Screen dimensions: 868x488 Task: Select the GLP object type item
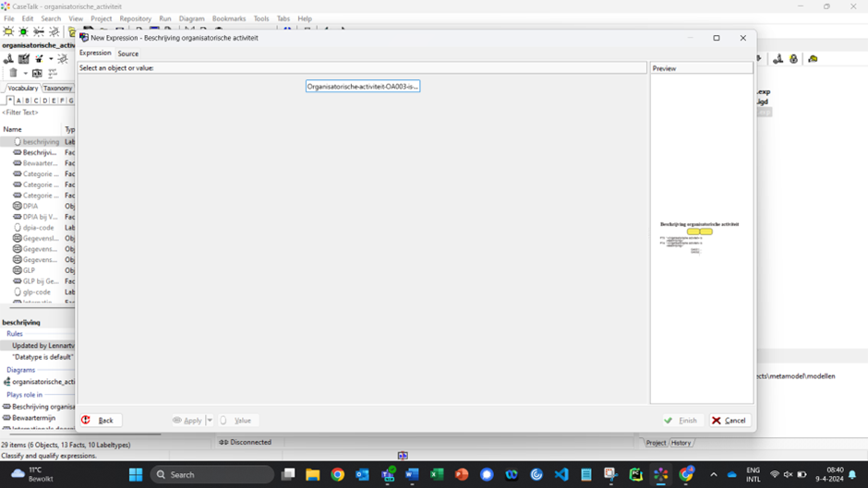click(29, 270)
